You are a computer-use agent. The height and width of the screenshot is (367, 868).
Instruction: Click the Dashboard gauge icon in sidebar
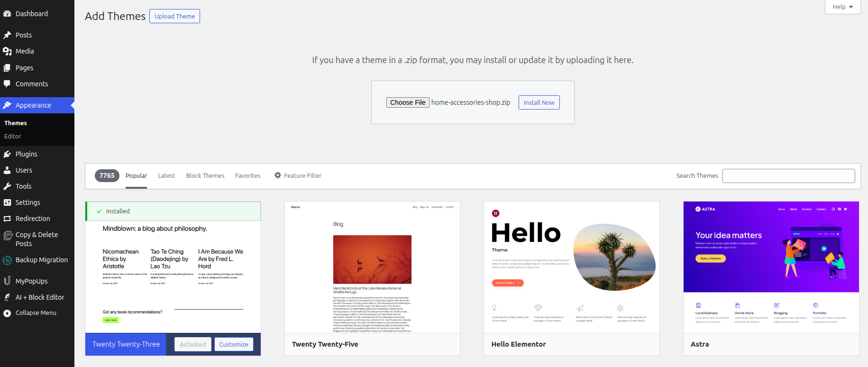(7, 14)
